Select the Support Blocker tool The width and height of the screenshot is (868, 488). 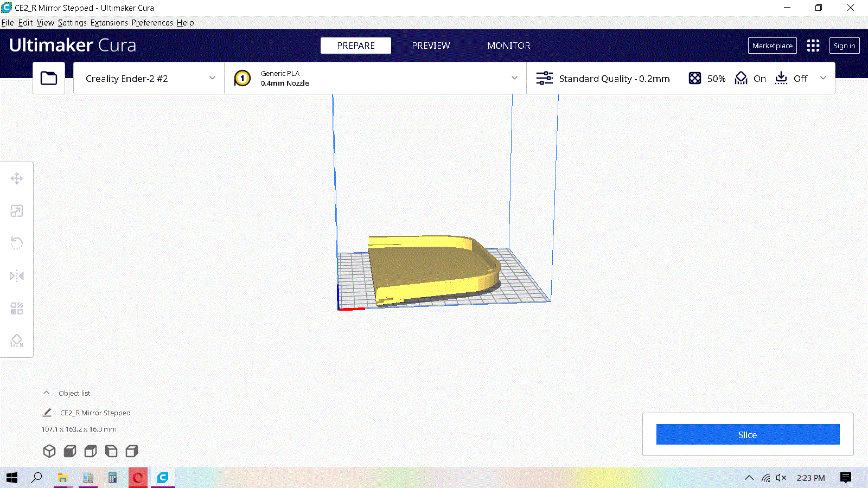pyautogui.click(x=17, y=341)
